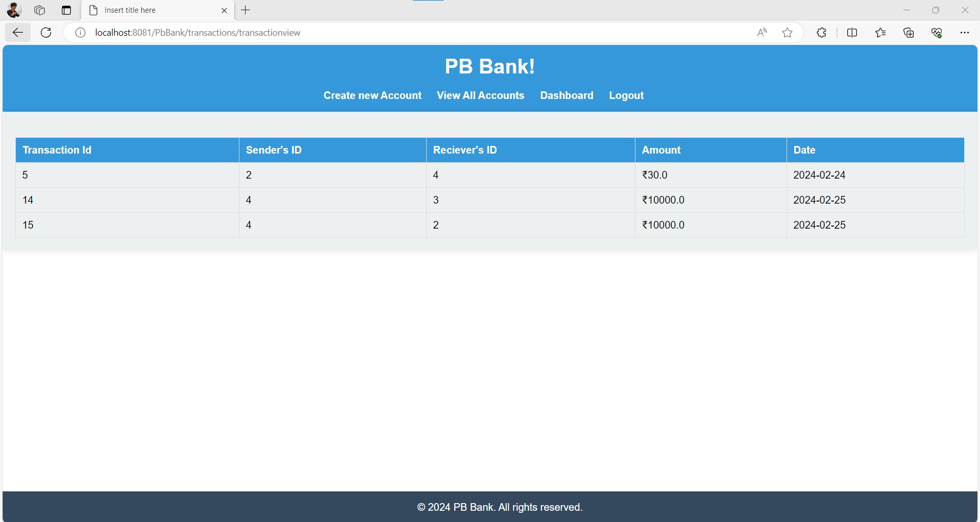Screen dimensions: 980x522
Task: Open the Workspaces icon
Action: pyautogui.click(x=40, y=10)
